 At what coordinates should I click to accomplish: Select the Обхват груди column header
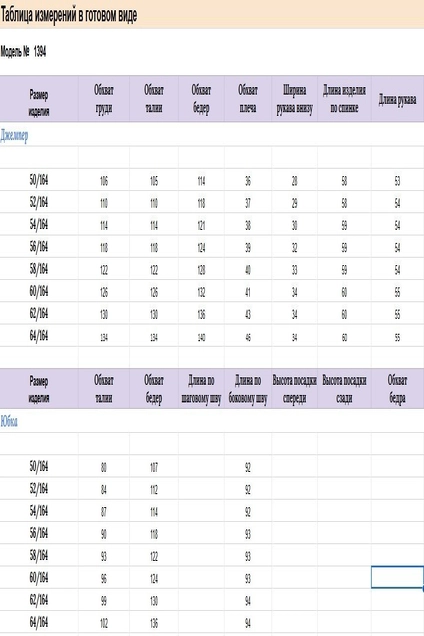point(104,99)
